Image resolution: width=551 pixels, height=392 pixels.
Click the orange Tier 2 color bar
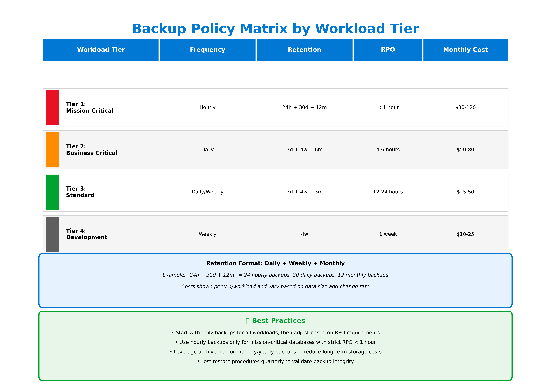coord(52,150)
